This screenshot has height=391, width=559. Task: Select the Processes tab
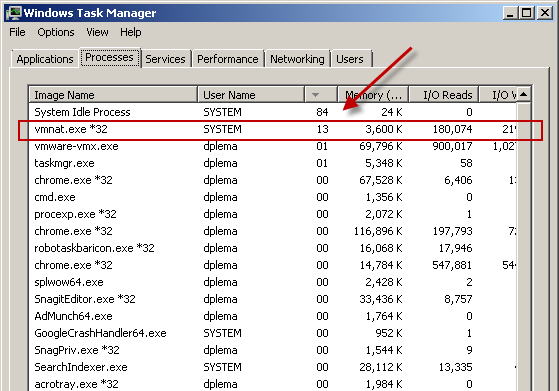(109, 57)
